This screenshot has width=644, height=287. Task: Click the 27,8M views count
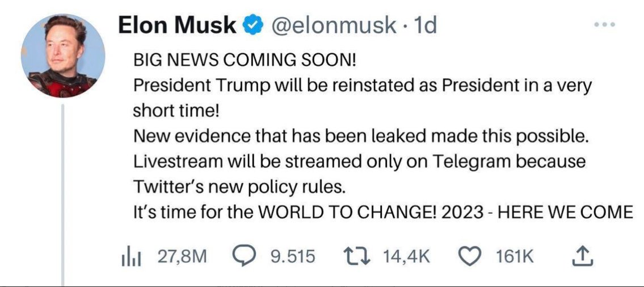[x=182, y=257]
